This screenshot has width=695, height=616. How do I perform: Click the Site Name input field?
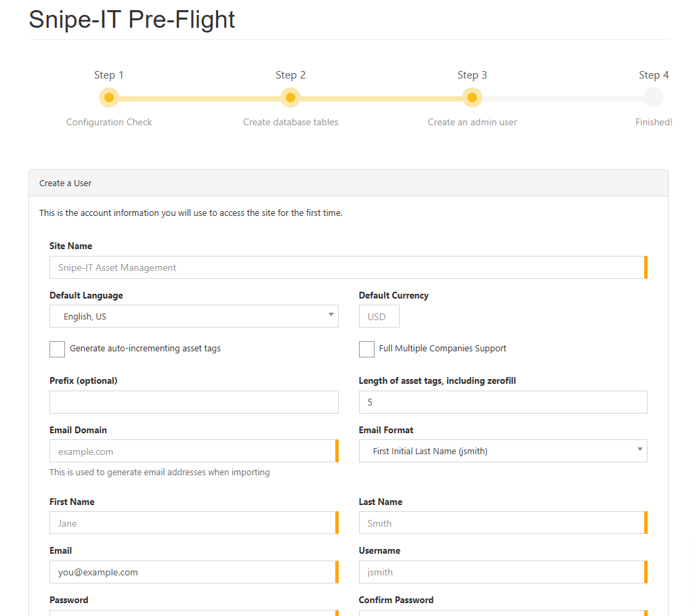347,267
